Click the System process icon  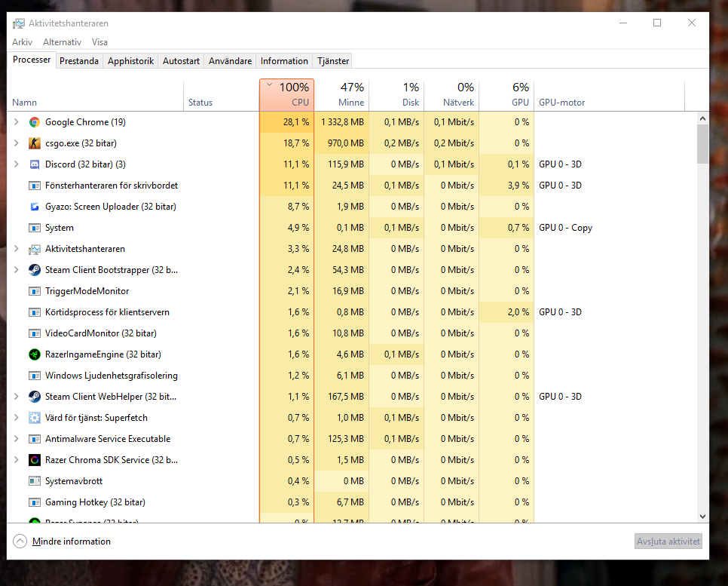35,228
